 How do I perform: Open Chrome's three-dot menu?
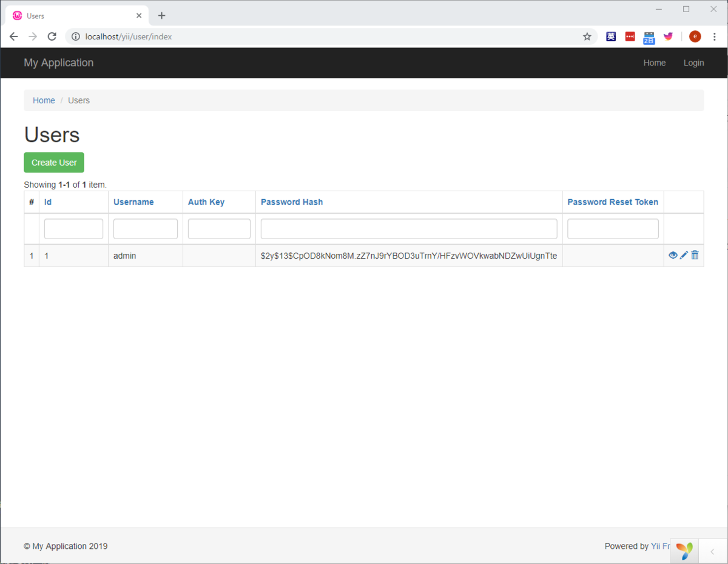click(x=715, y=36)
